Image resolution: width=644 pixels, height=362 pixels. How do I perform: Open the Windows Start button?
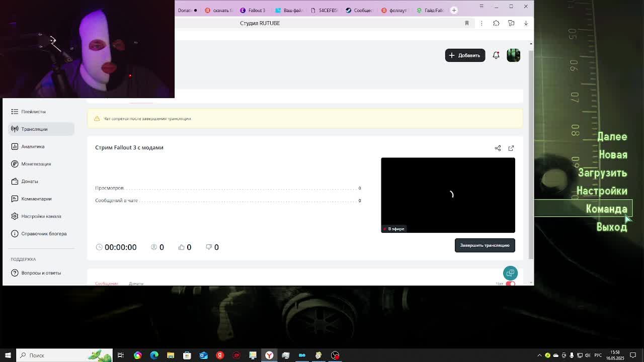click(x=8, y=355)
